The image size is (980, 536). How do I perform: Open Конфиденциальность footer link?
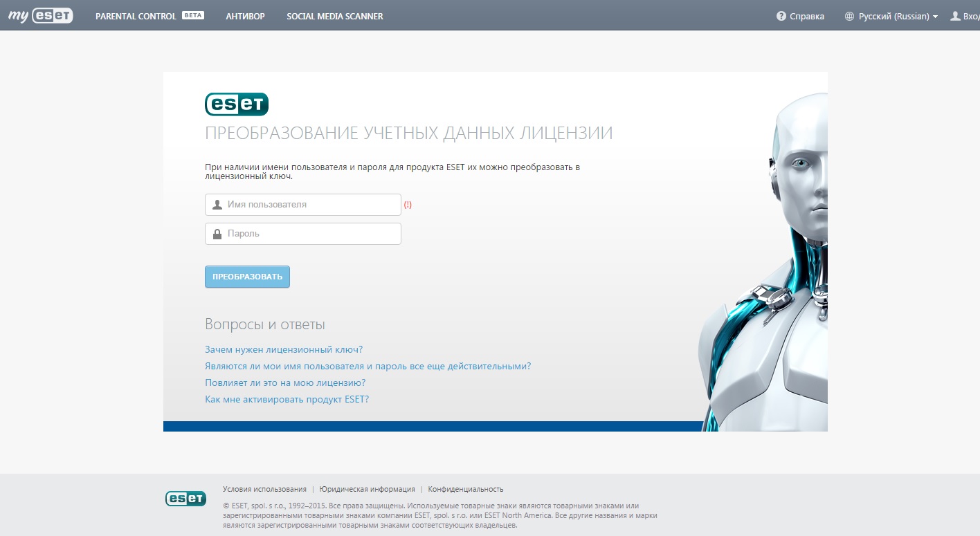(x=466, y=489)
